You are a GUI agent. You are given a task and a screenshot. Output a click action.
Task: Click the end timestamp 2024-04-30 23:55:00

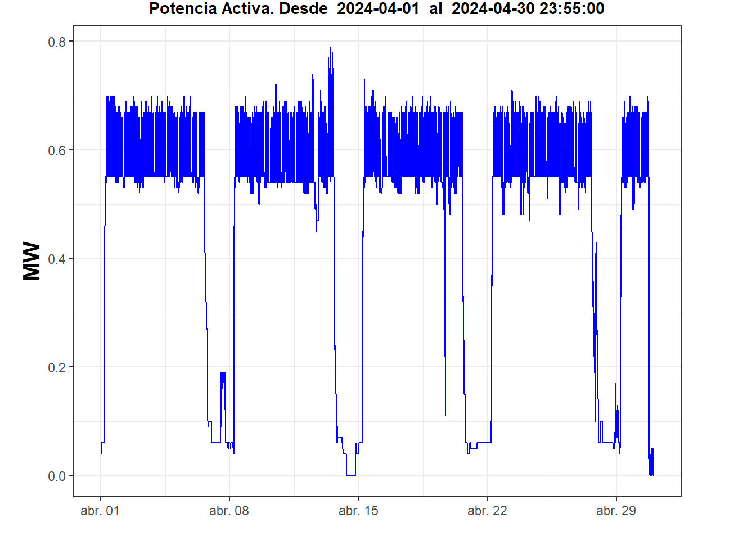point(528,9)
